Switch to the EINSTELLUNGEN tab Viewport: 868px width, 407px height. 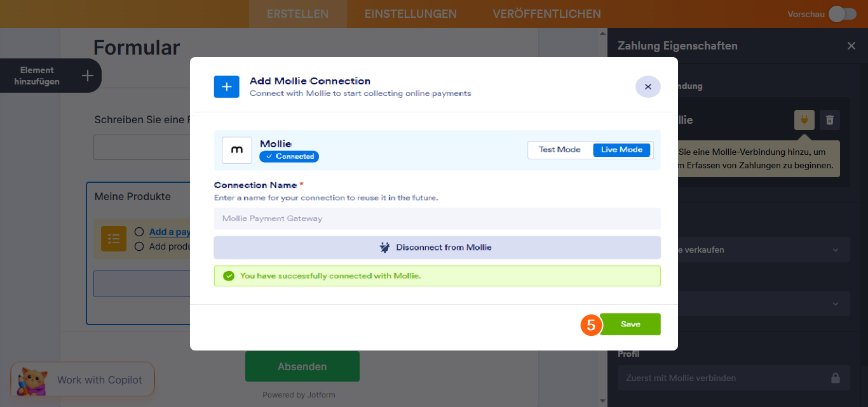click(410, 13)
